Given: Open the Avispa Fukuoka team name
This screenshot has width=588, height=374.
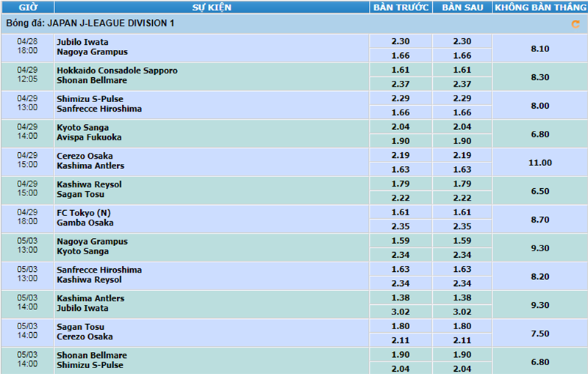Looking at the screenshot, I should (89, 137).
